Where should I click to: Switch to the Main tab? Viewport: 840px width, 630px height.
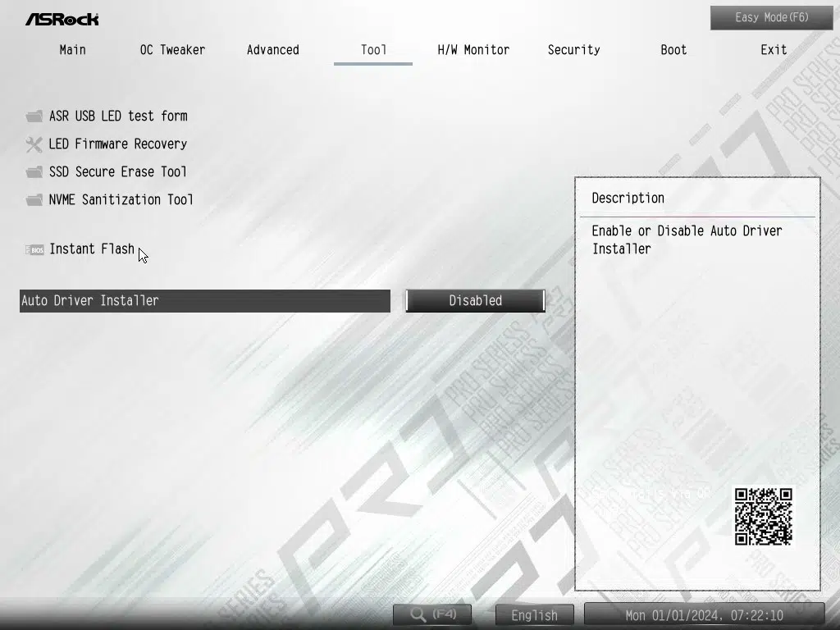pos(72,50)
